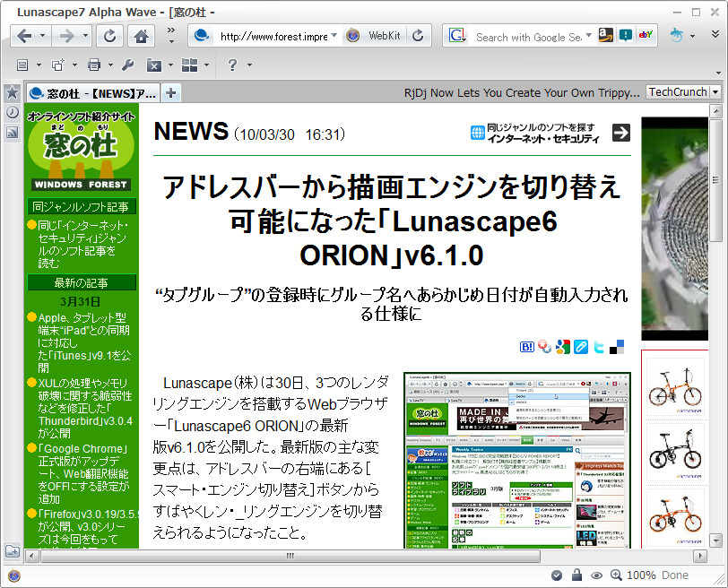Image resolution: width=728 pixels, height=588 pixels.
Task: Click the Twitter share icon
Action: pyautogui.click(x=599, y=347)
